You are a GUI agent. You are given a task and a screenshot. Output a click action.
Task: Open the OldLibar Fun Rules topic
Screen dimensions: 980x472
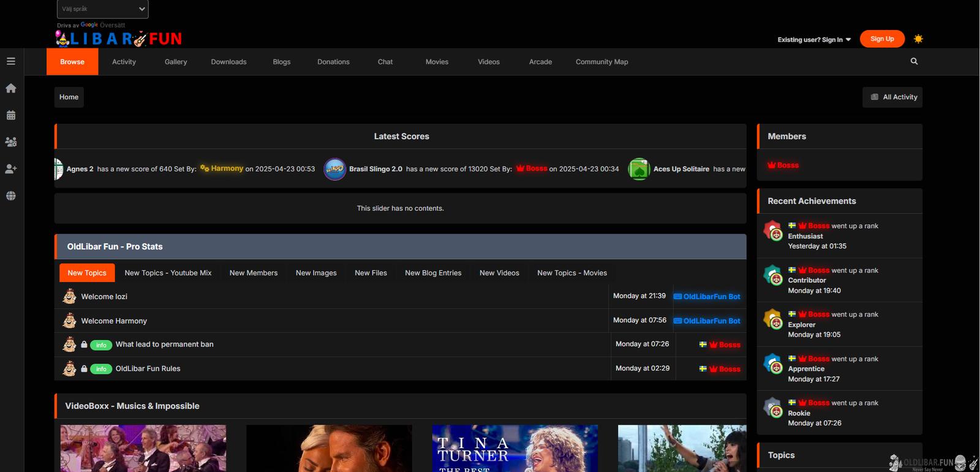[148, 368]
